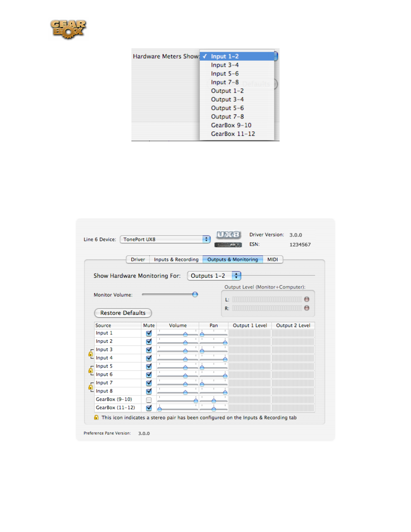Open Show Hardware Monitoring For dropdown
The height and width of the screenshot is (532, 411).
click(x=214, y=276)
